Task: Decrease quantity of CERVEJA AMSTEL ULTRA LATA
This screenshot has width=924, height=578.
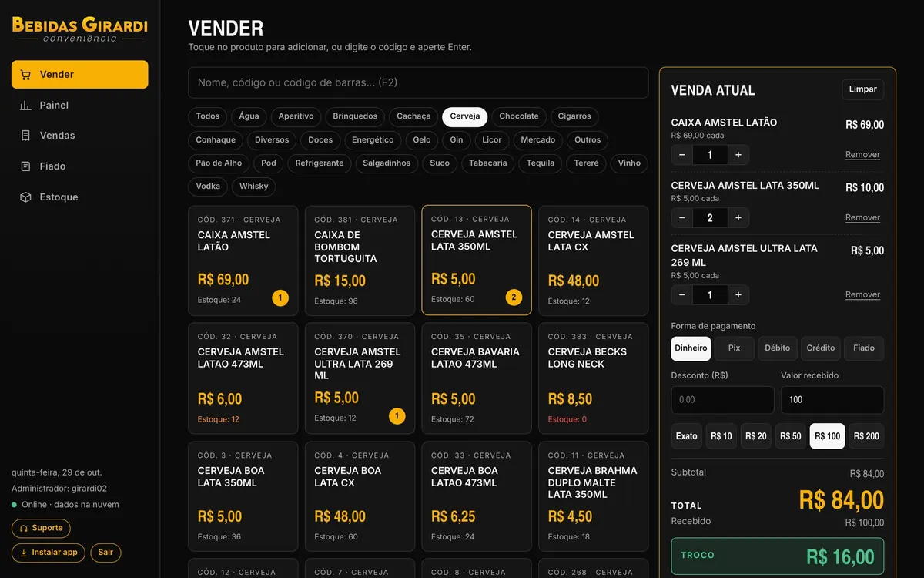Action: [x=682, y=294]
